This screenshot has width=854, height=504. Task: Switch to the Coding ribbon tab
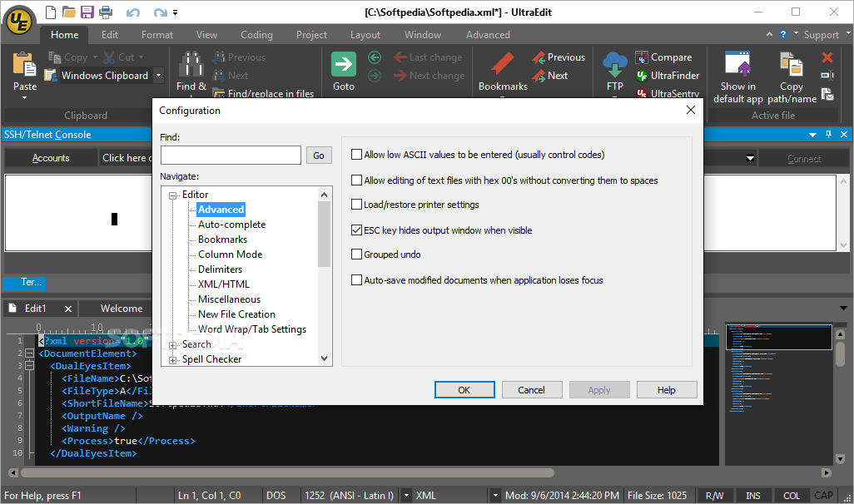pyautogui.click(x=256, y=35)
